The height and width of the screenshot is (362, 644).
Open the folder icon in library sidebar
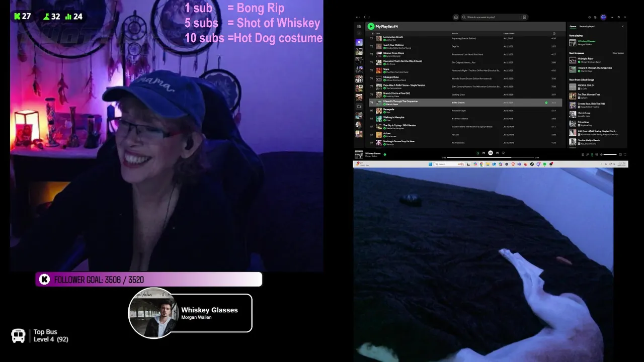pos(359,106)
